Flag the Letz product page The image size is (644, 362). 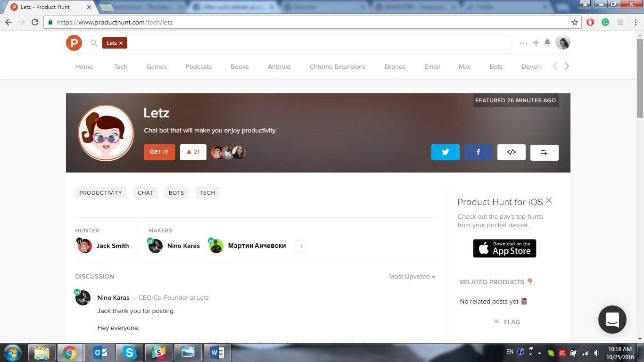[507, 322]
